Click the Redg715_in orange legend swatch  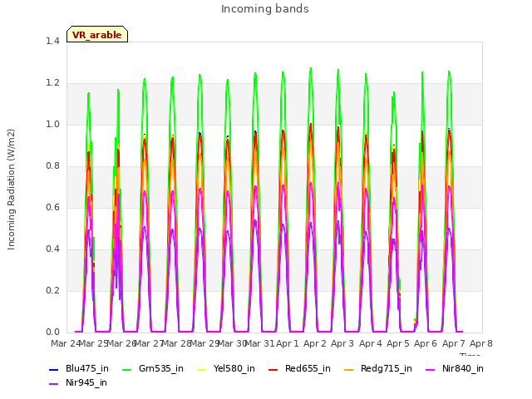click(349, 369)
